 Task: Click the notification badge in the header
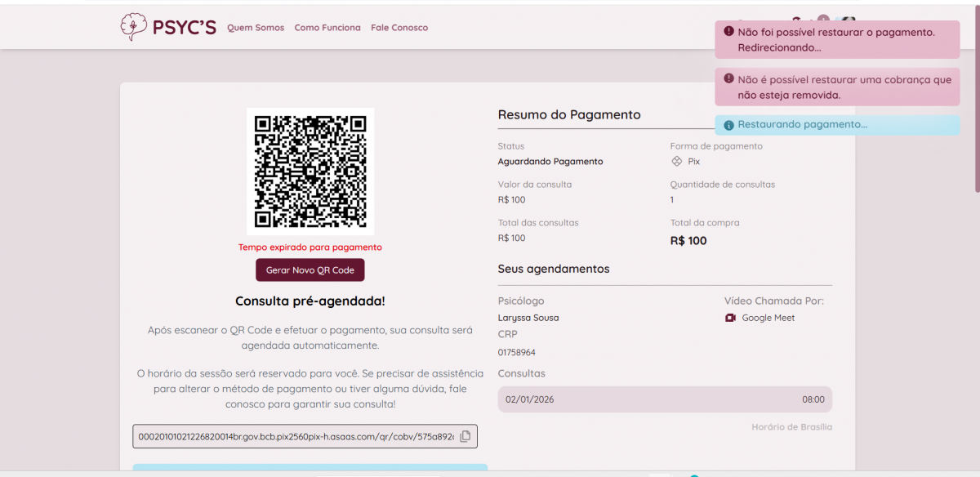(x=822, y=20)
